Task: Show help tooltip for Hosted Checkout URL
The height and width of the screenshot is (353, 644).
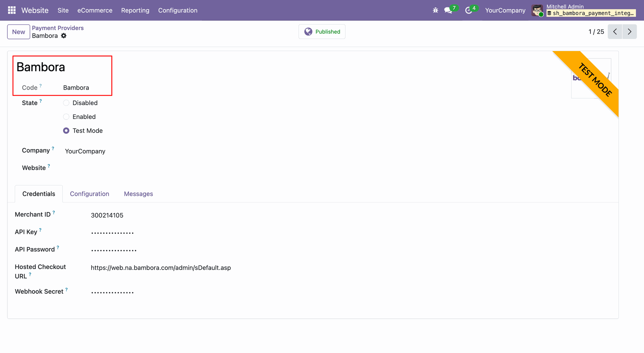Action: point(30,274)
